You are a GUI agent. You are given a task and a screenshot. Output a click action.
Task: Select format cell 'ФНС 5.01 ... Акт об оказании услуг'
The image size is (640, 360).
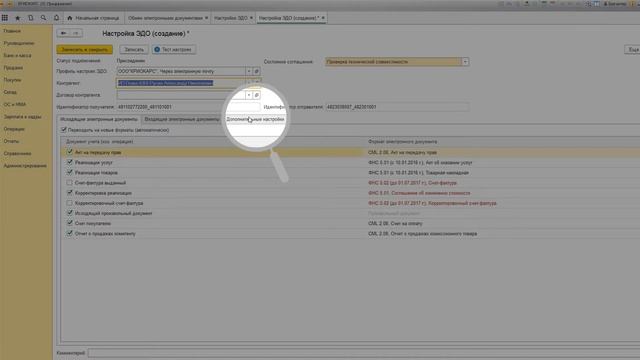coord(420,162)
